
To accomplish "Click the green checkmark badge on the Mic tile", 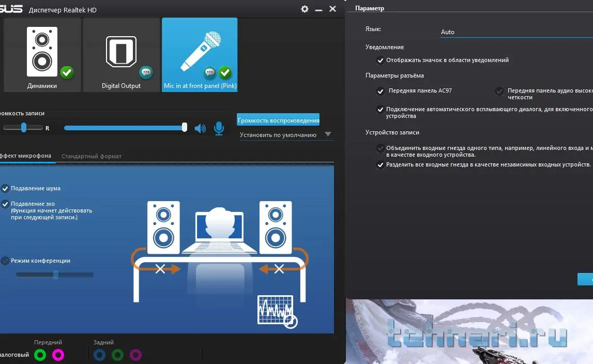I will click(x=225, y=72).
